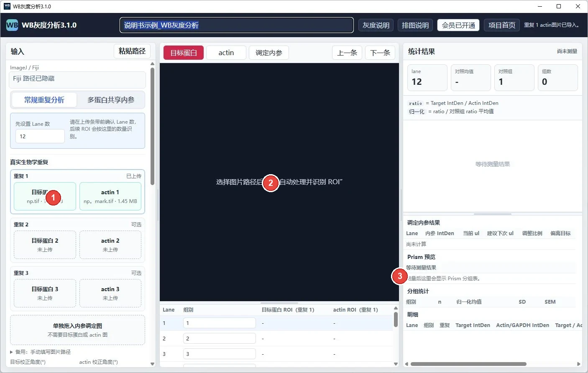Switch to 常规重复分析 tab
The width and height of the screenshot is (588, 373).
(44, 100)
